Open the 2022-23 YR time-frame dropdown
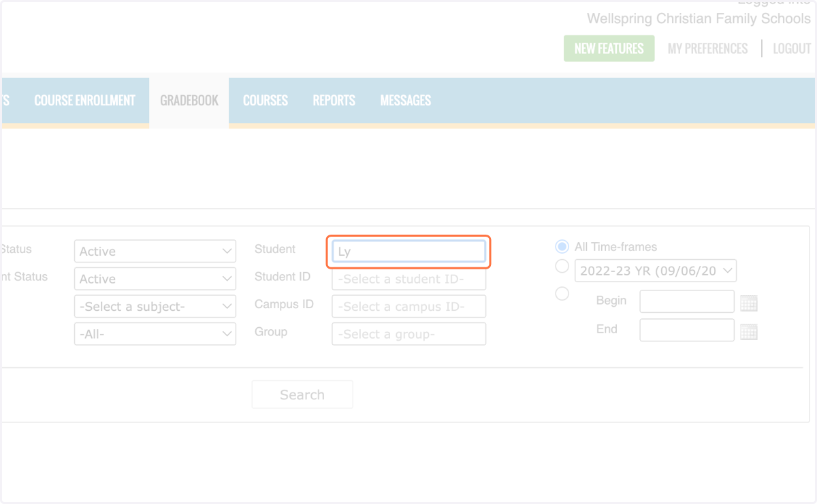Image resolution: width=817 pixels, height=504 pixels. (x=656, y=271)
